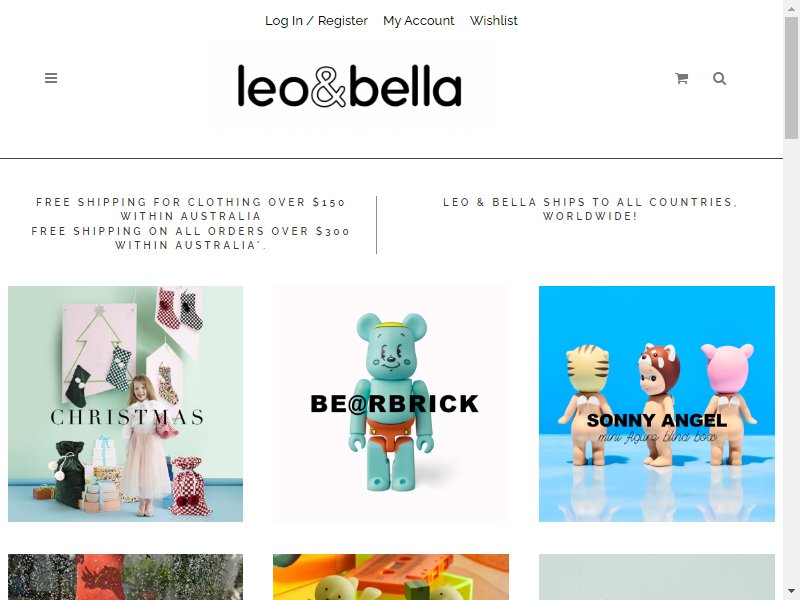Click the ships worldwide announcement text
800x600 pixels.
point(590,209)
